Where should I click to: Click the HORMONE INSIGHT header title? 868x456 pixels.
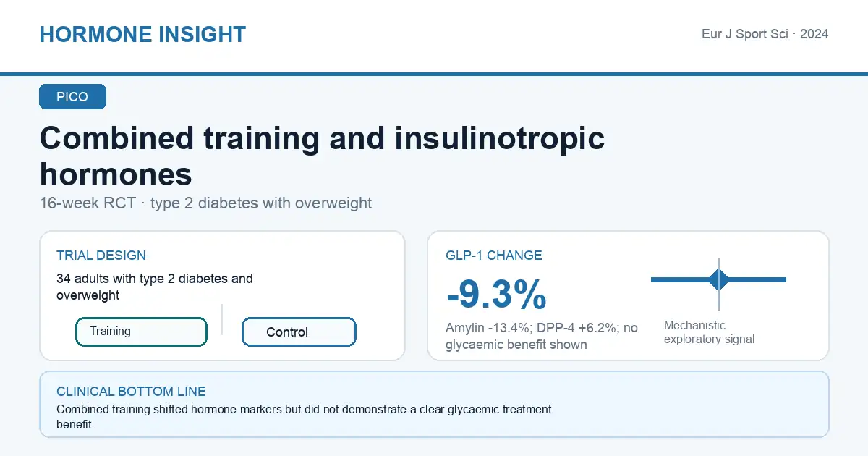click(142, 34)
